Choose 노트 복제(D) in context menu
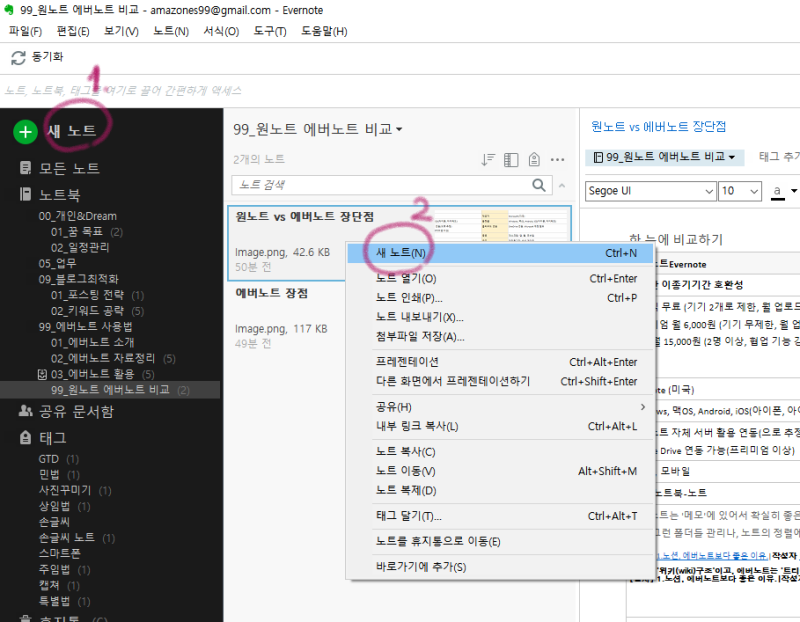This screenshot has width=800, height=622. coord(500,491)
